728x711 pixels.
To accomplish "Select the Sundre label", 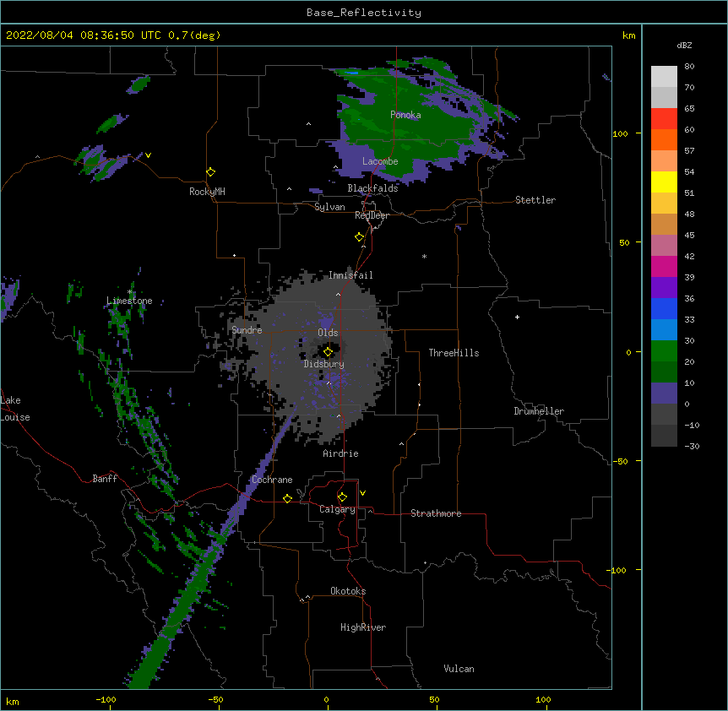I will tap(247, 330).
